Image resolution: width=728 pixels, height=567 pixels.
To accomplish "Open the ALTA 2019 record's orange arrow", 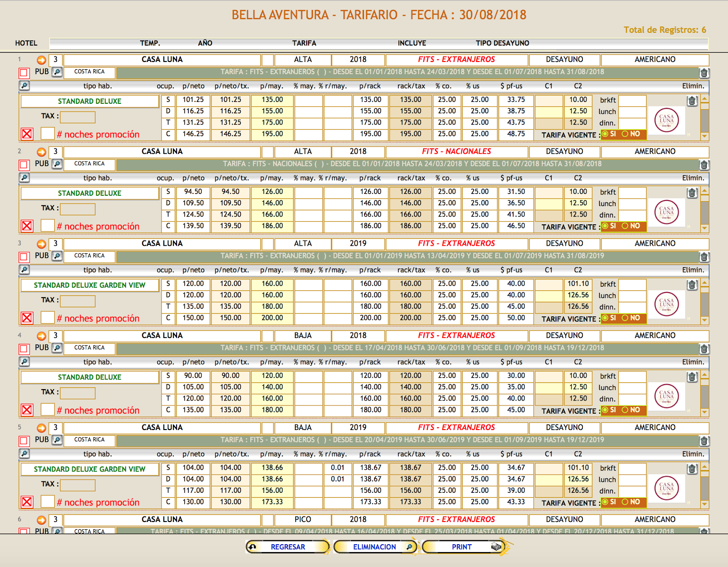I will (x=41, y=244).
